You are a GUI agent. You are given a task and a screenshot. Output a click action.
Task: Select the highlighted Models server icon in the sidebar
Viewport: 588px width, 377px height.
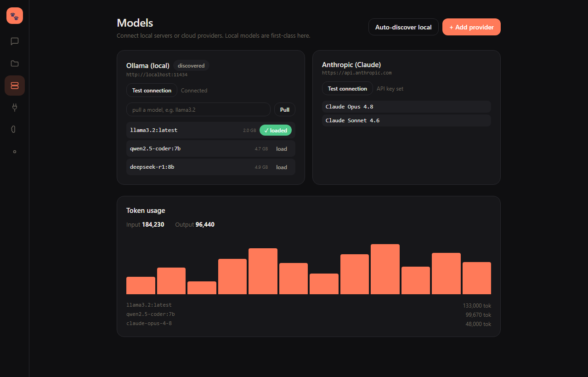15,86
